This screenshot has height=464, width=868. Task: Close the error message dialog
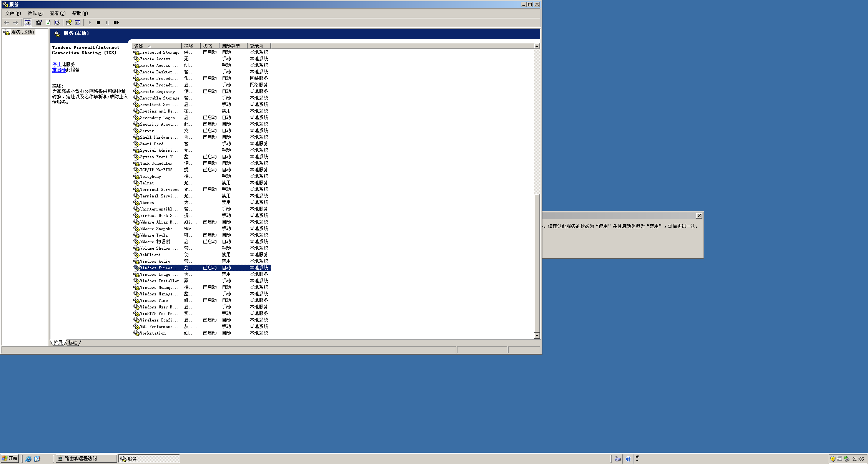699,216
